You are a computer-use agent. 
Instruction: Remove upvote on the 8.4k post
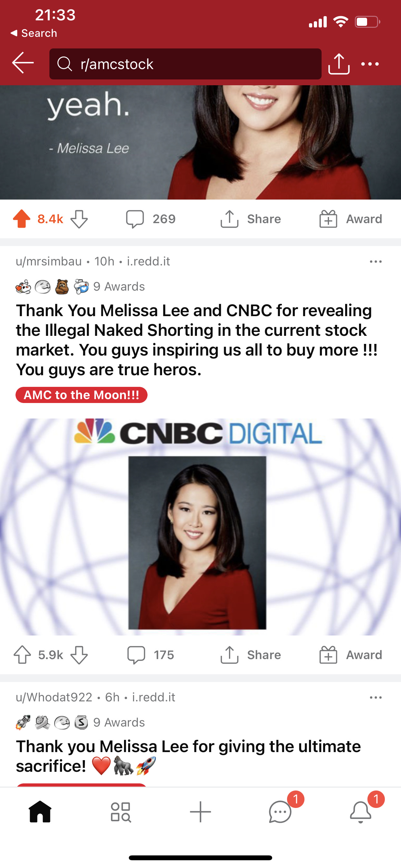[x=22, y=219]
